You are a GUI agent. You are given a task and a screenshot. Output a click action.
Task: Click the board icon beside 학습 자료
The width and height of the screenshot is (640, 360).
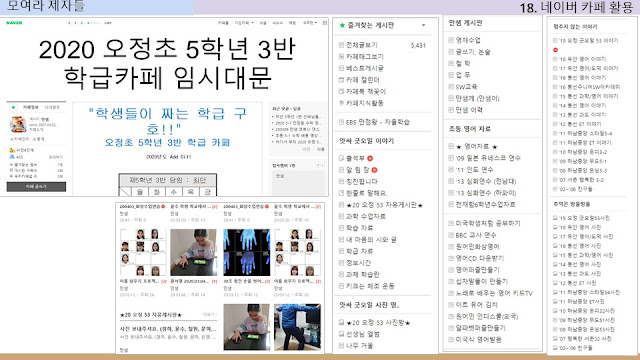click(342, 228)
